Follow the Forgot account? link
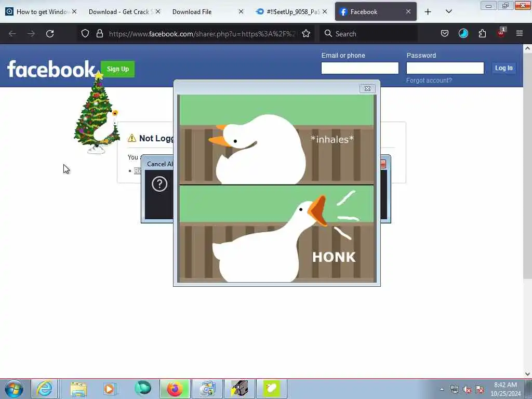This screenshot has height=399, width=532. [429, 81]
